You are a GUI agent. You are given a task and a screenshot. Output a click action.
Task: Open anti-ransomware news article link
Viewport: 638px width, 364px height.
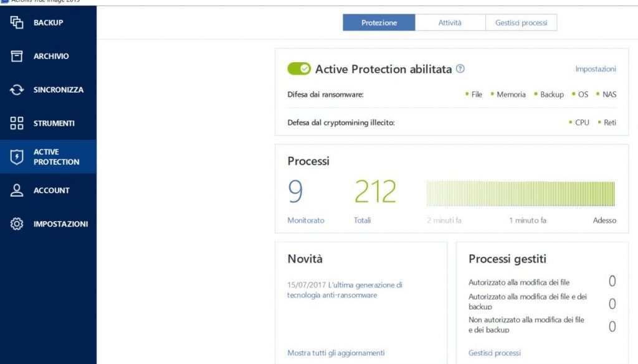(344, 290)
